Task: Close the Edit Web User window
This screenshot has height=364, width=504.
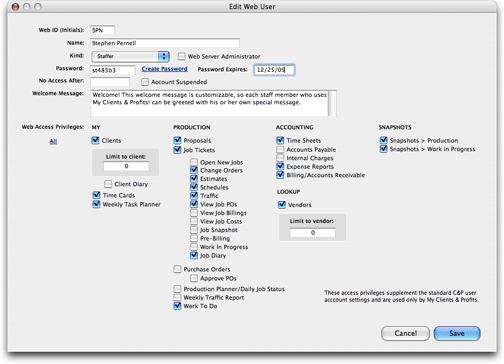Action: coord(15,7)
